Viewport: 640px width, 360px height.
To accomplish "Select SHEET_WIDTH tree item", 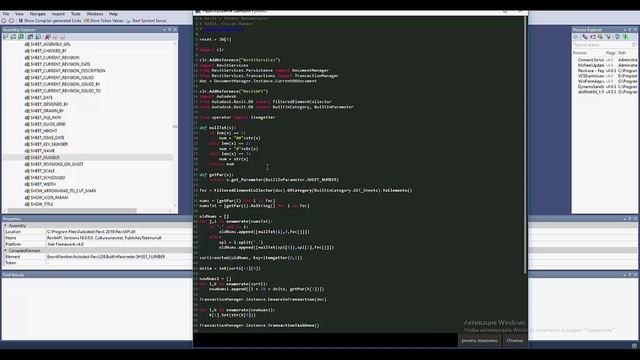I will coord(43,184).
